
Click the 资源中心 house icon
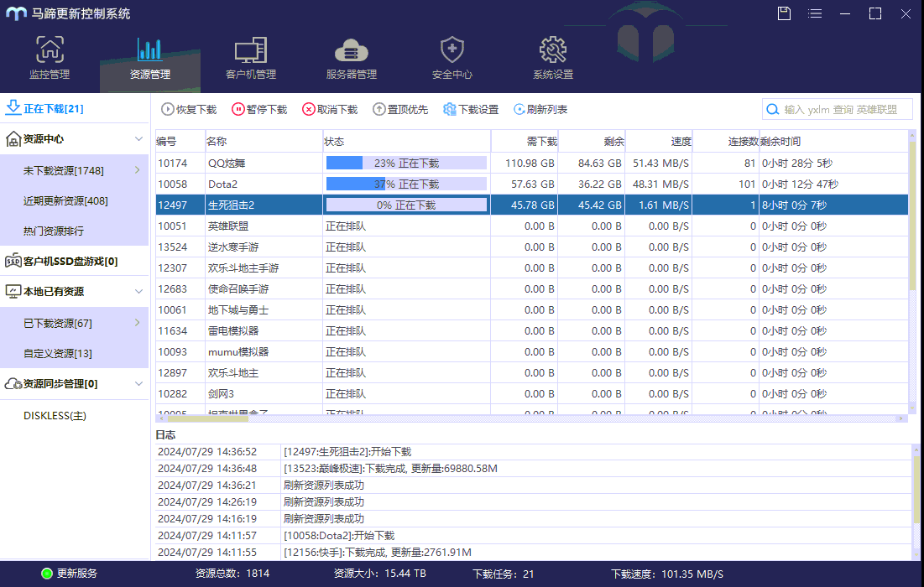tap(13, 139)
